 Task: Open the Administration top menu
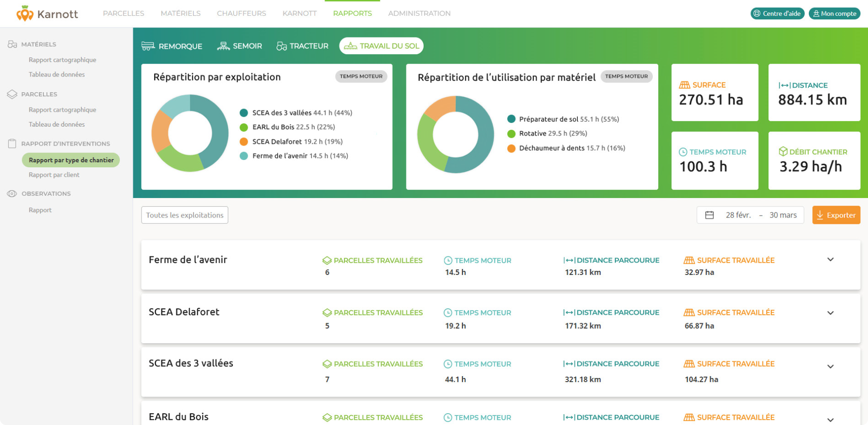[419, 14]
